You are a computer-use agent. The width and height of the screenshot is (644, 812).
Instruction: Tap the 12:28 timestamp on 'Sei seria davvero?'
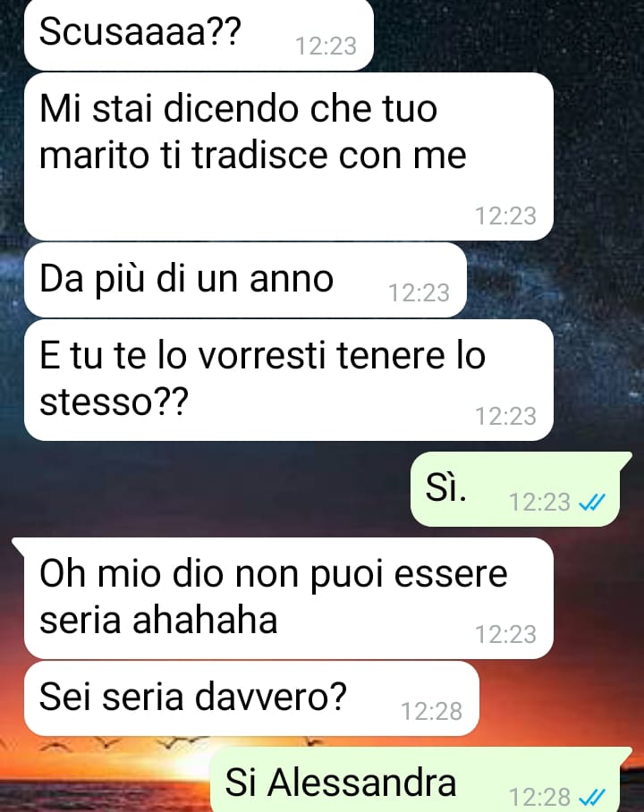pos(432,711)
